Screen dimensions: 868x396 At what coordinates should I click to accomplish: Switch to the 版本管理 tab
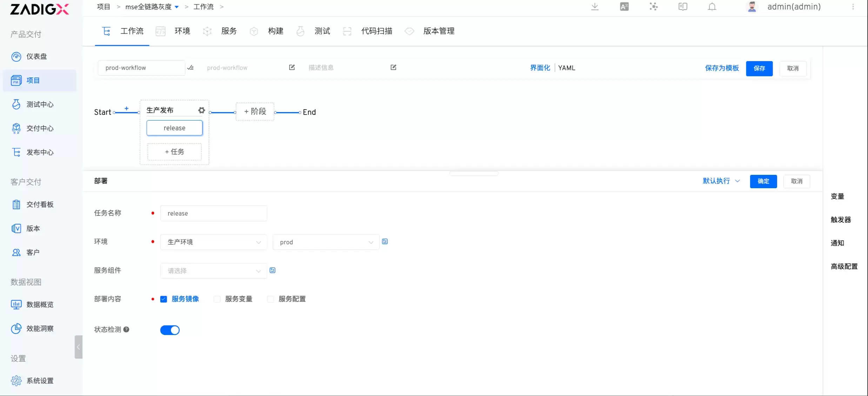[x=429, y=31]
